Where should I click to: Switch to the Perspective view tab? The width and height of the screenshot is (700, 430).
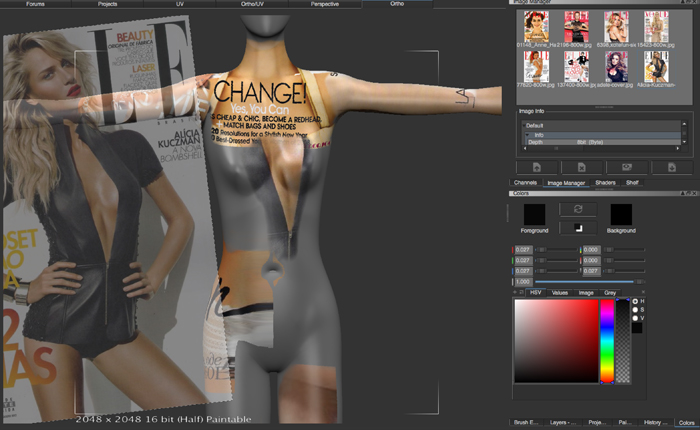[325, 4]
